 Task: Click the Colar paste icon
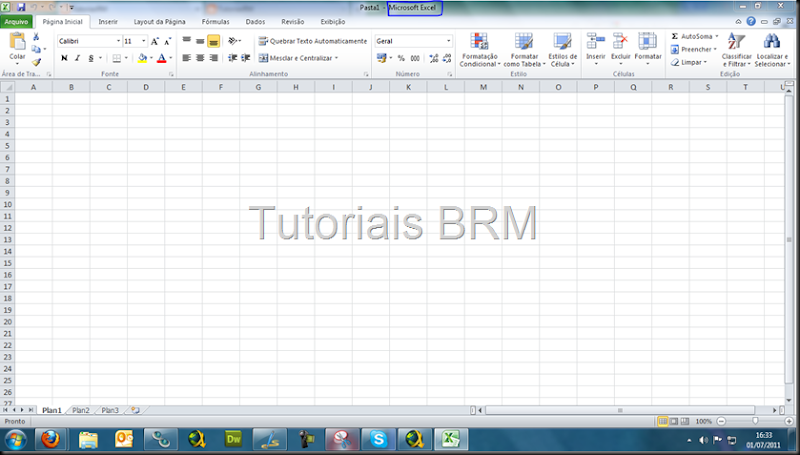tap(17, 42)
